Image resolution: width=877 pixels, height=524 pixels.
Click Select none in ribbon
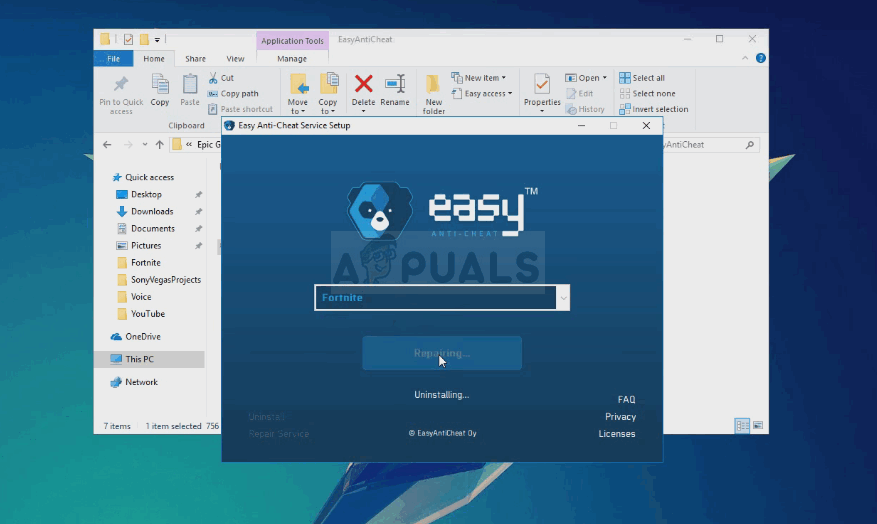[648, 93]
